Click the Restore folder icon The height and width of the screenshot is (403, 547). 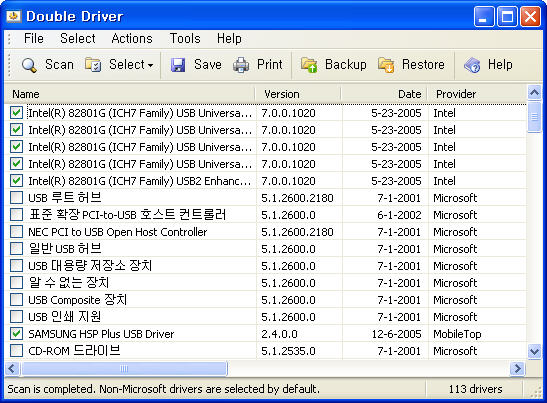pyautogui.click(x=386, y=65)
